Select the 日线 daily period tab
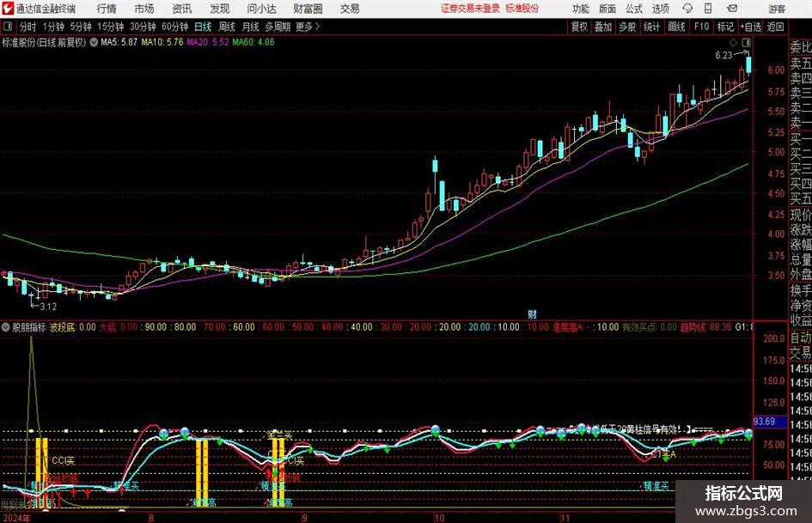This screenshot has width=812, height=523. tap(203, 27)
